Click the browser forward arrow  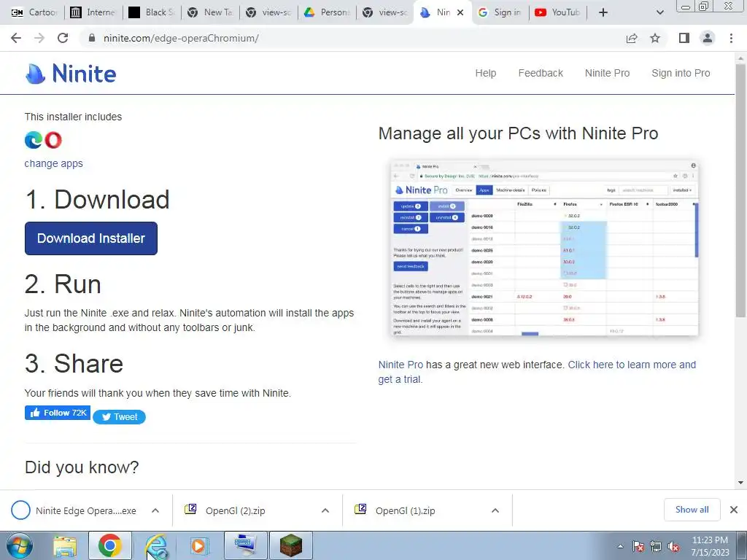(39, 38)
